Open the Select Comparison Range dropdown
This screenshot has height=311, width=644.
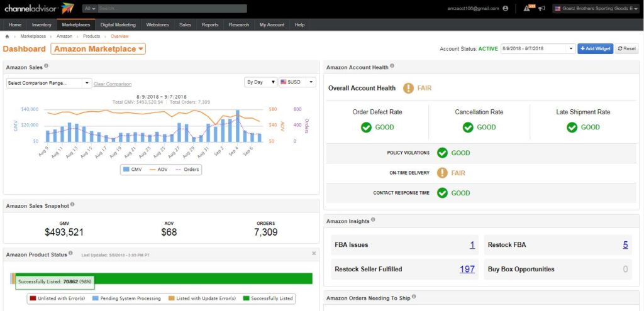[48, 83]
